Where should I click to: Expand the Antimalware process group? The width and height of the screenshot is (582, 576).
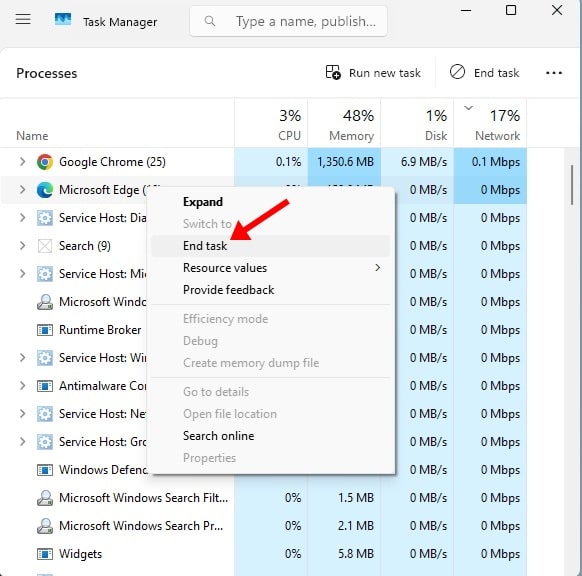pos(22,386)
